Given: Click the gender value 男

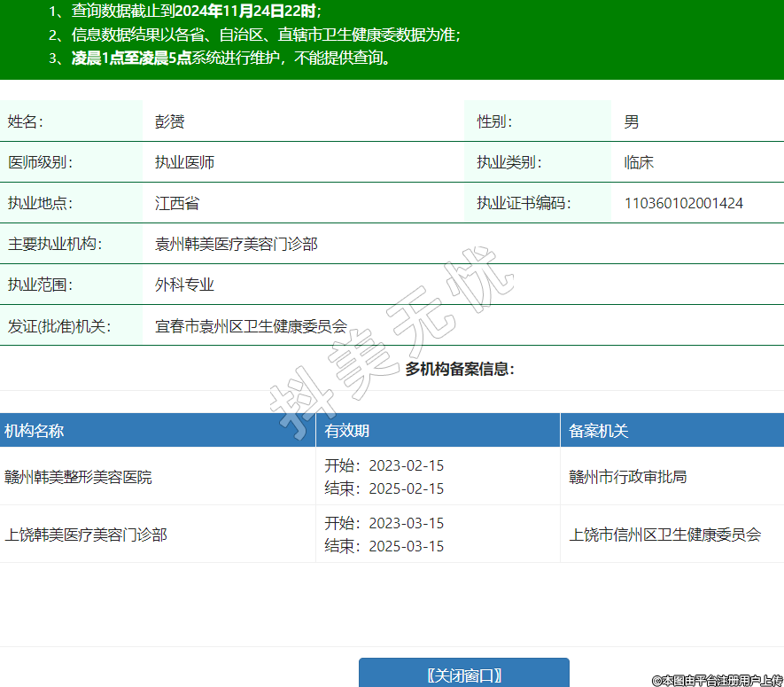Looking at the screenshot, I should pyautogui.click(x=632, y=122).
